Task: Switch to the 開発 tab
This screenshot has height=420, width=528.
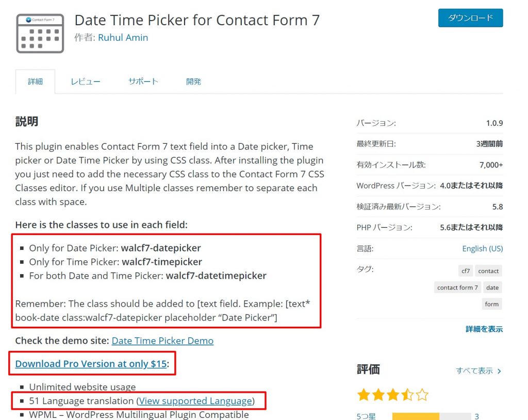Action: [x=193, y=81]
